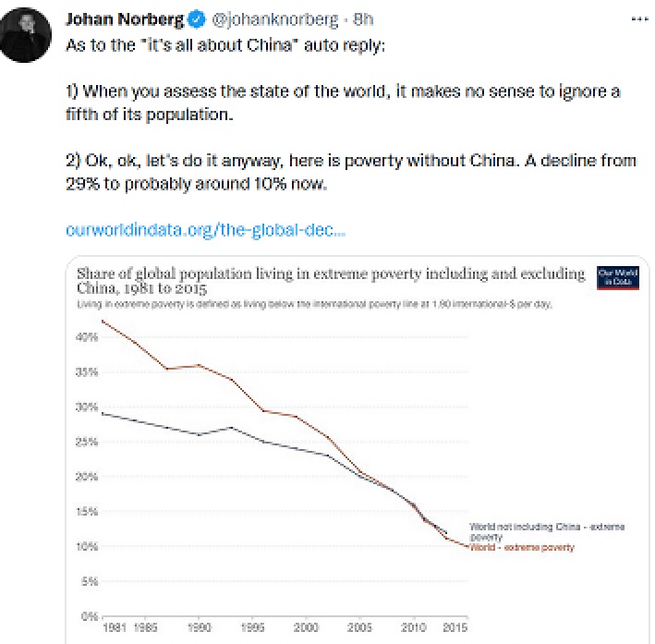Click the 10% label on the y-axis
Image resolution: width=655 pixels, height=644 pixels.
click(87, 546)
